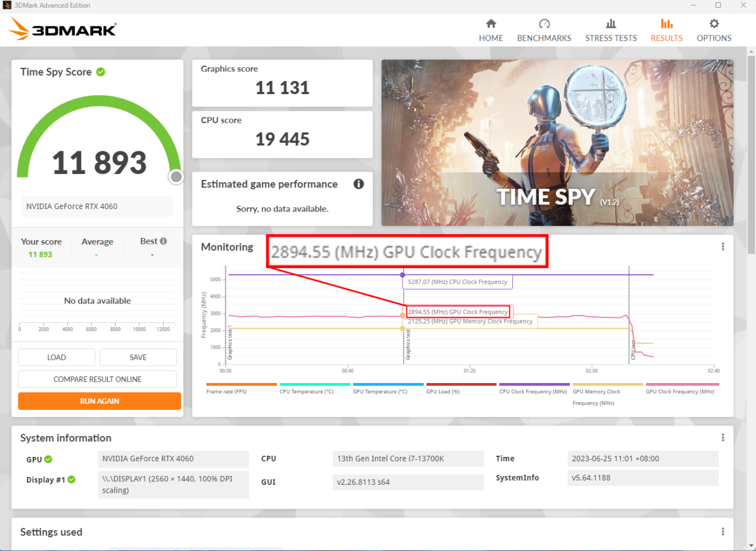Toggle GPU Load (%) legend series

pyautogui.click(x=461, y=385)
